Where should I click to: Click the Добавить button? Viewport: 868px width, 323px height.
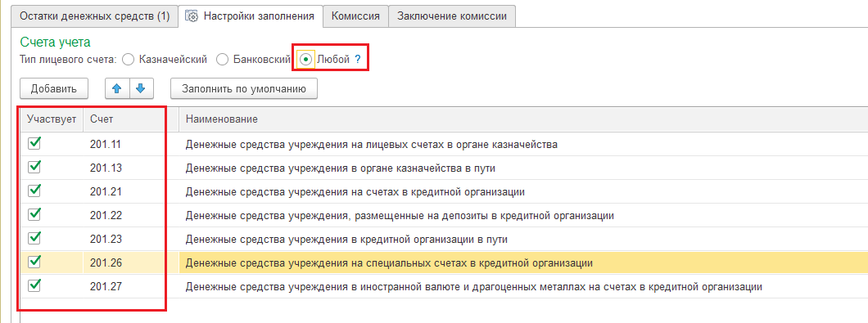point(53,88)
